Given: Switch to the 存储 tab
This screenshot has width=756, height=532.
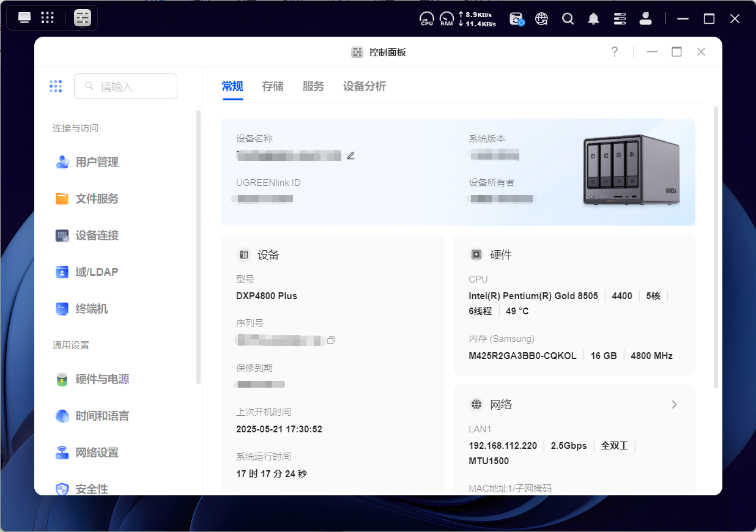Looking at the screenshot, I should click(x=273, y=86).
